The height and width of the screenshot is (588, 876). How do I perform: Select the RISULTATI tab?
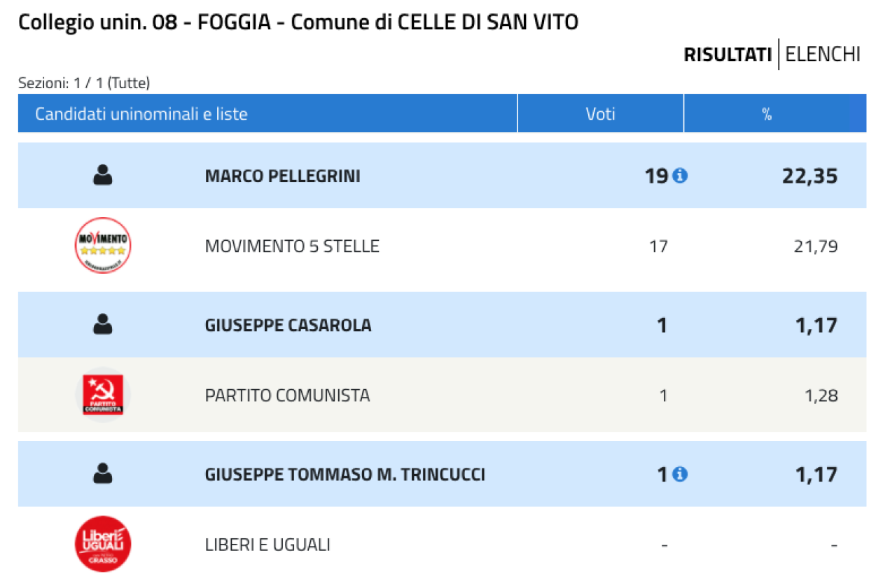[x=728, y=54]
